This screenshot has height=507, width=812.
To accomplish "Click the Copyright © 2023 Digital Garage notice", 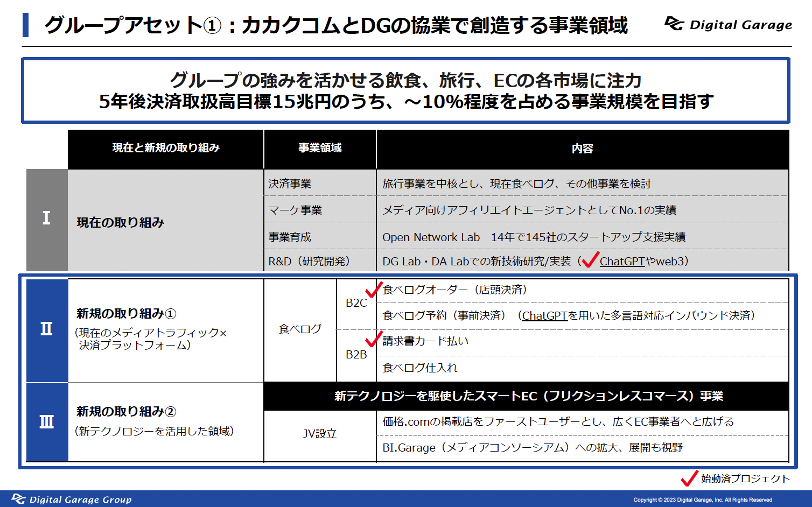I will 703,500.
